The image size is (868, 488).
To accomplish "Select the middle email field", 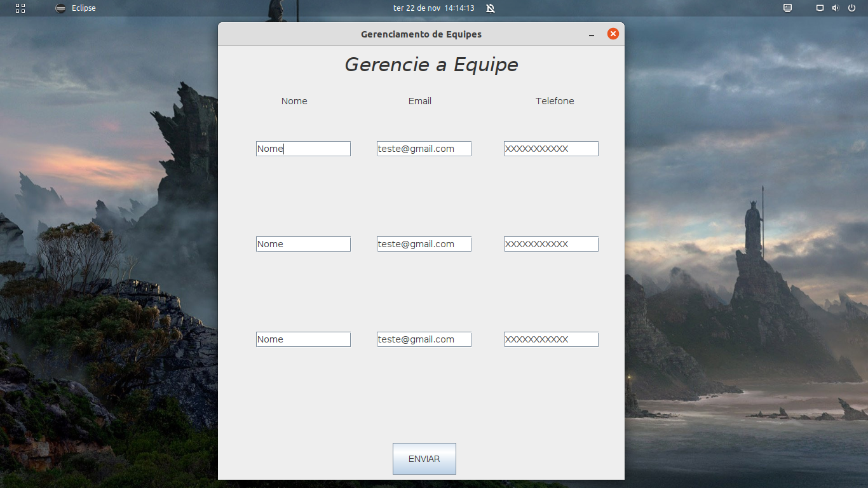I will 424,243.
